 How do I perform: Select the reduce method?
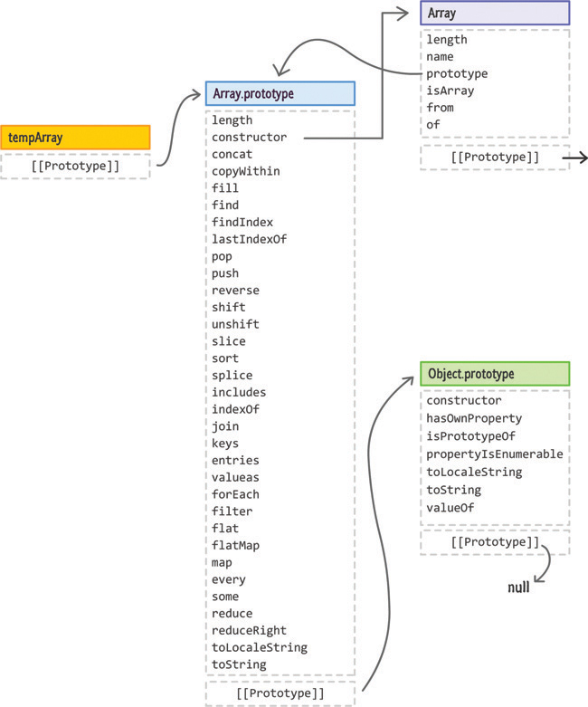[232, 614]
